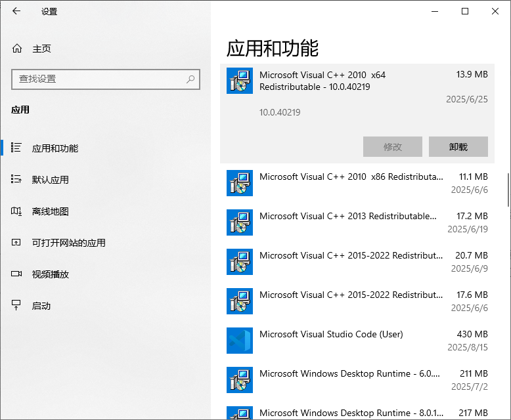Click the search magnifier icon in 查找设置
The height and width of the screenshot is (420, 511).
[190, 79]
